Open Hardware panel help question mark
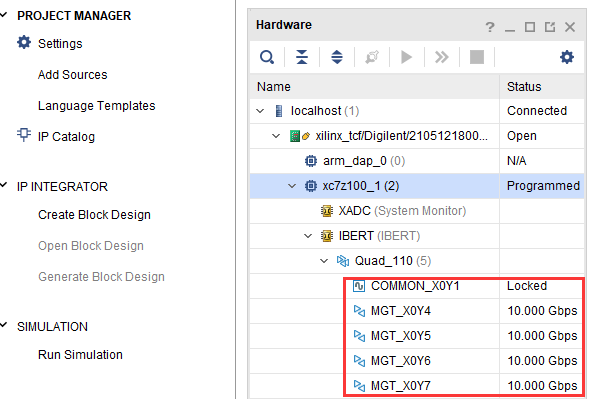Screen dimensions: 589x399 pyautogui.click(x=489, y=27)
